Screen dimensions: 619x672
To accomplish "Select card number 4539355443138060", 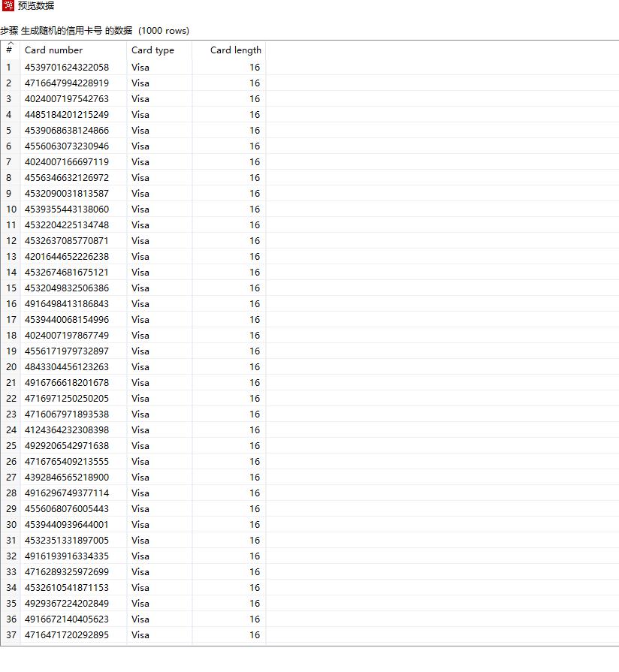I will 67,209.
